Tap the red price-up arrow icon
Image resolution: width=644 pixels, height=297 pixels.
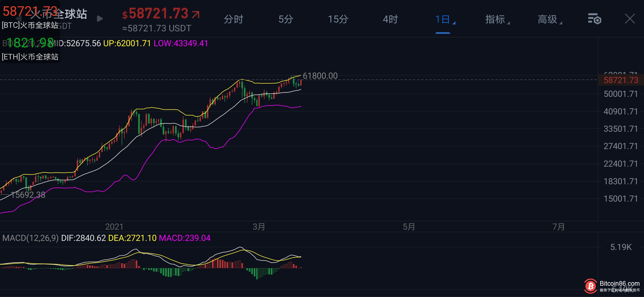(x=196, y=14)
